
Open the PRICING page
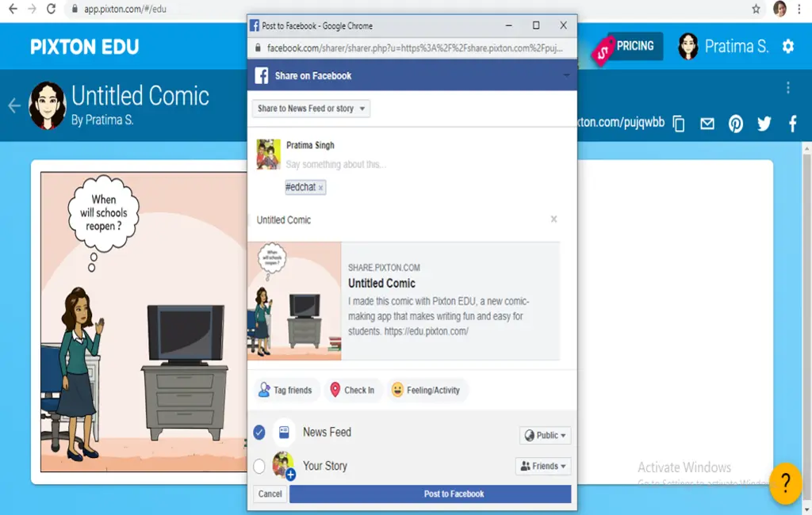pos(635,46)
